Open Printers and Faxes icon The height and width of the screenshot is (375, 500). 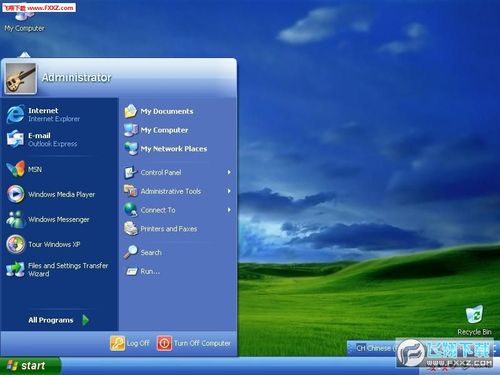click(x=131, y=229)
